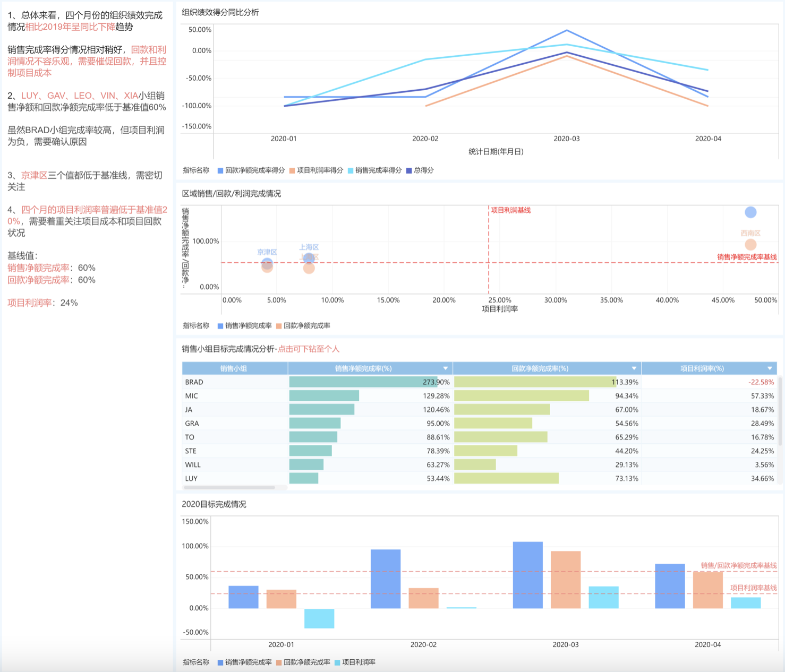Click the table's horizontal scrollbar
This screenshot has width=785, height=672.
click(229, 487)
